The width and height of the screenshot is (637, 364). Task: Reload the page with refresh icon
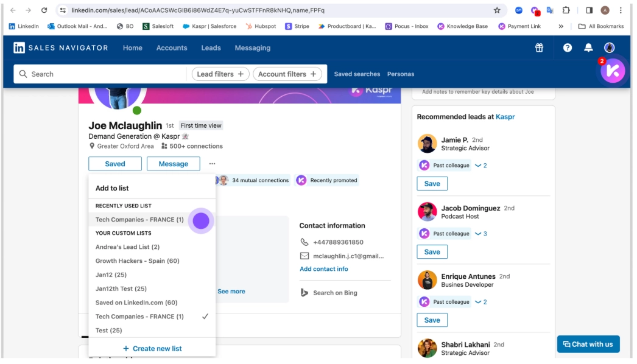pyautogui.click(x=44, y=10)
